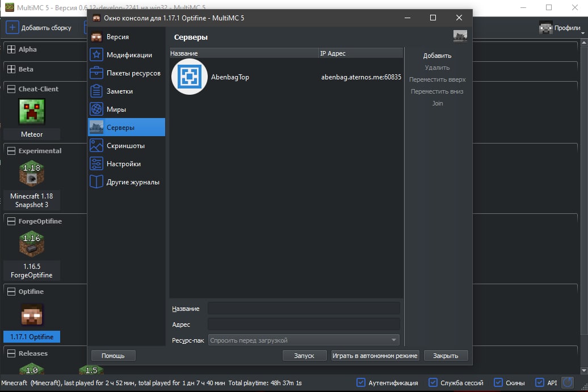The width and height of the screenshot is (588, 392).
Task: Click Переместить вниз button
Action: coord(437,91)
